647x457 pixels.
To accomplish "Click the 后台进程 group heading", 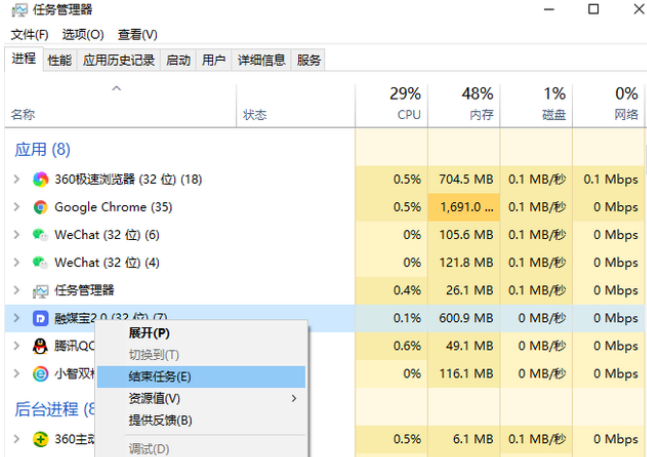I will point(55,409).
